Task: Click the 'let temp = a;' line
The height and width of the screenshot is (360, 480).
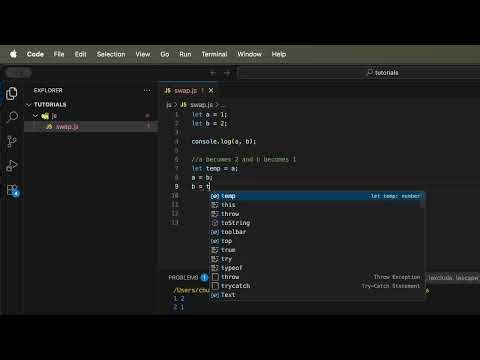Action: tap(215, 169)
